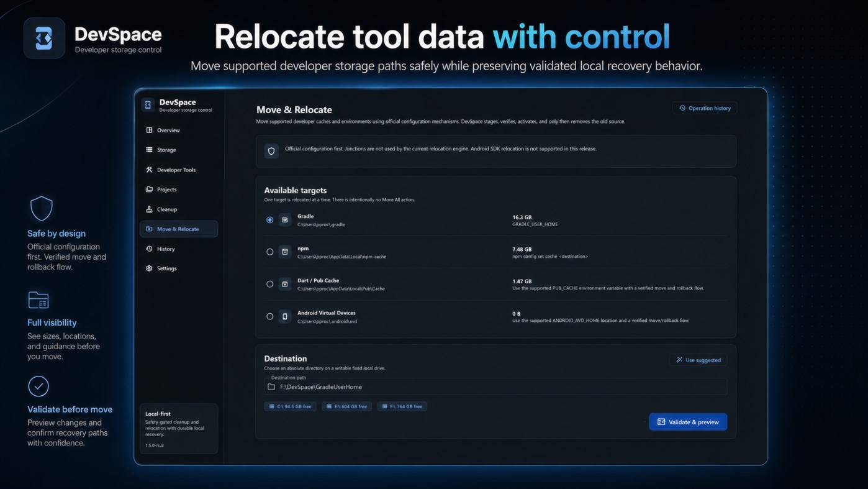The width and height of the screenshot is (868, 489).
Task: Click the version number 1.5.0-rc.8
Action: pos(155,445)
